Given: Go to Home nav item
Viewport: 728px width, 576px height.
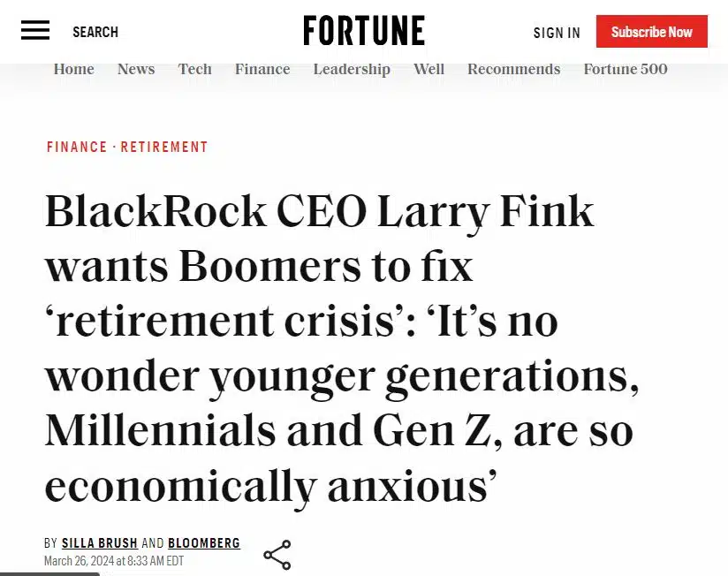Looking at the screenshot, I should pos(74,69).
